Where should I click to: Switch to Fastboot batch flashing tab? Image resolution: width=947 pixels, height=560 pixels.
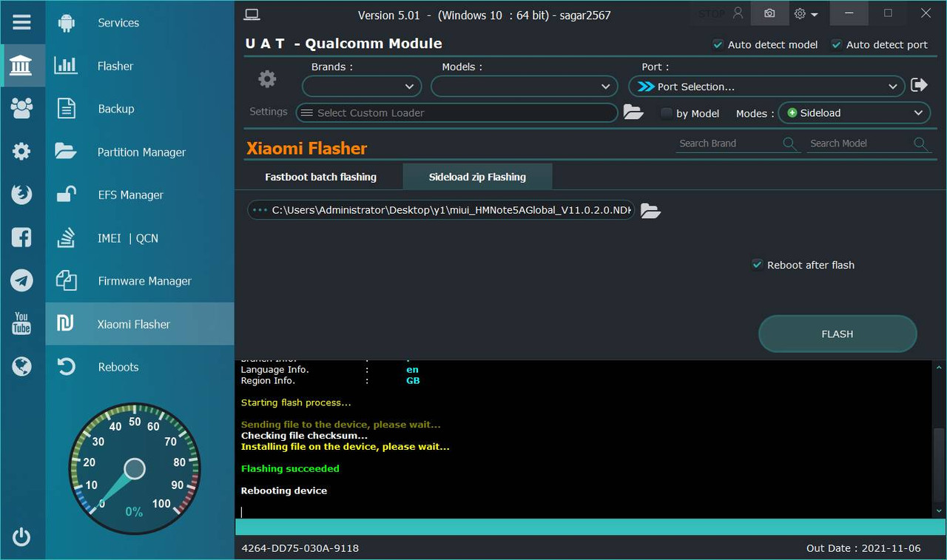coord(321,177)
